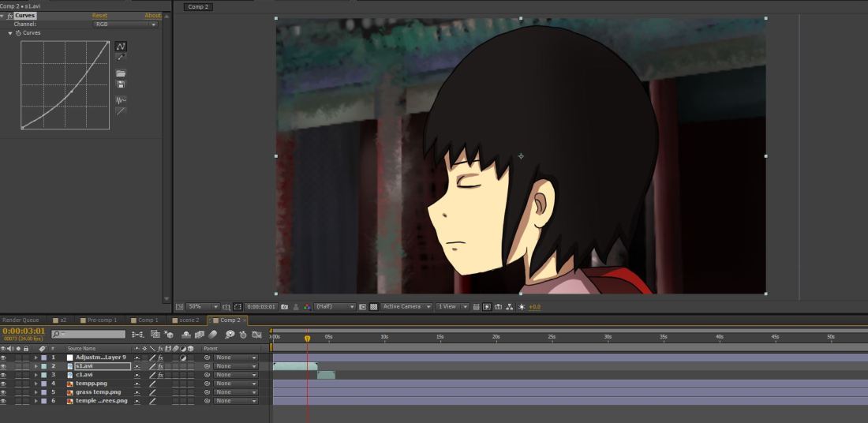
Task: Enable motion blur for all layers
Action: 213,335
